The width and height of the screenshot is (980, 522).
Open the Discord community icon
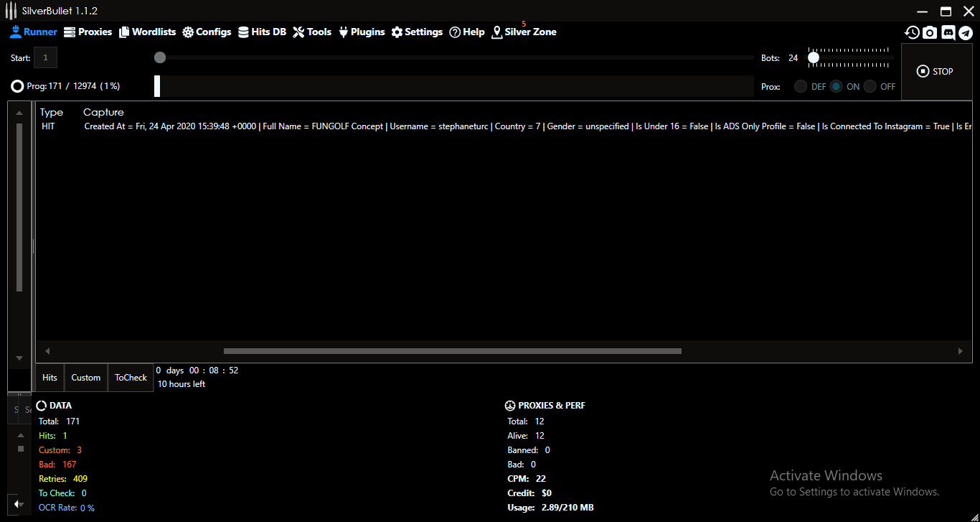[x=948, y=32]
